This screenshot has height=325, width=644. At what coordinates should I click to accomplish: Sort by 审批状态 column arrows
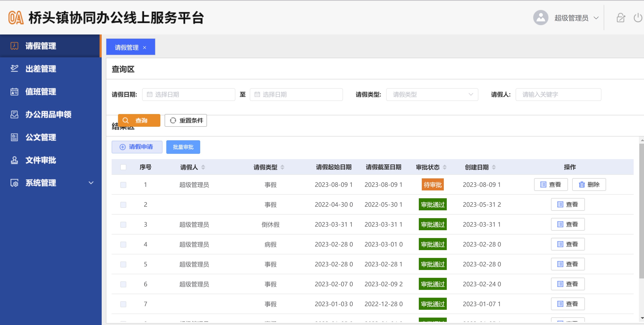pyautogui.click(x=444, y=167)
